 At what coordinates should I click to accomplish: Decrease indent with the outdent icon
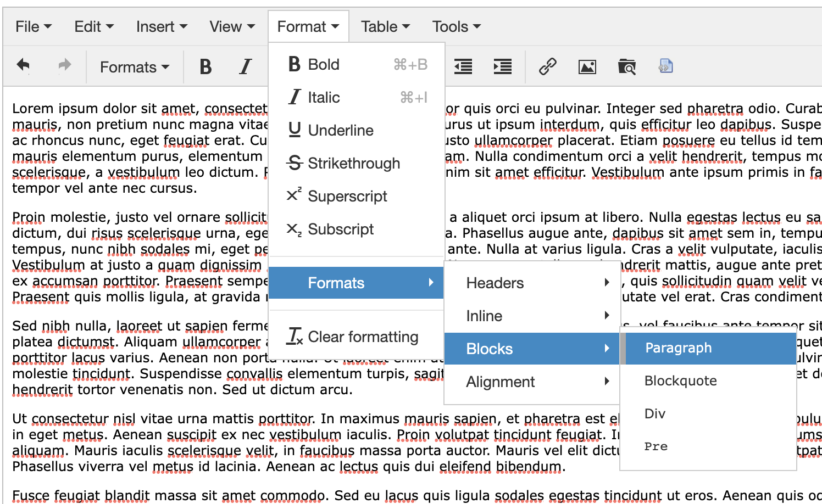coord(463,67)
